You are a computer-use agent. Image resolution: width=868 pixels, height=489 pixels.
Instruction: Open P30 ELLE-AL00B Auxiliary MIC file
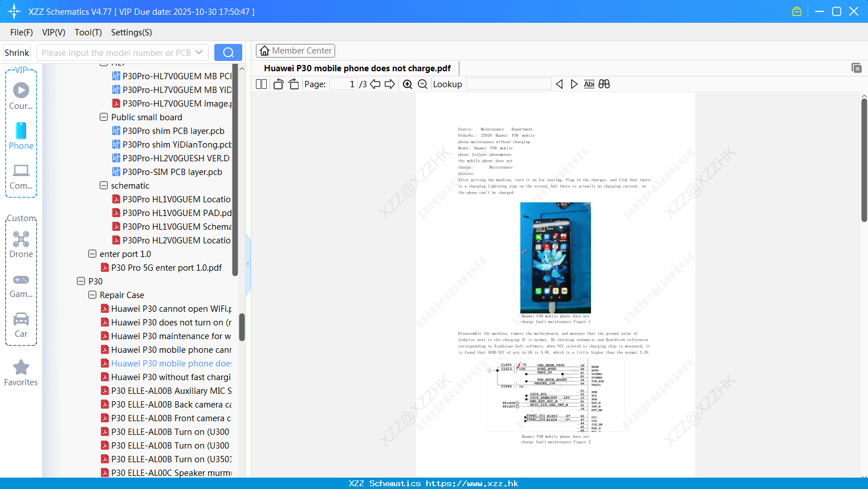click(x=166, y=390)
